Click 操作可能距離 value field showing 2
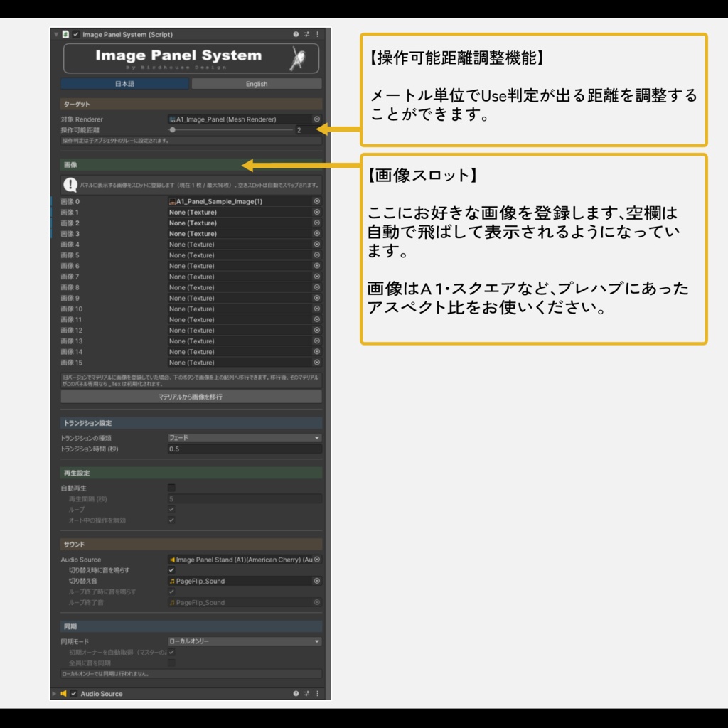The height and width of the screenshot is (728, 728). pyautogui.click(x=309, y=130)
